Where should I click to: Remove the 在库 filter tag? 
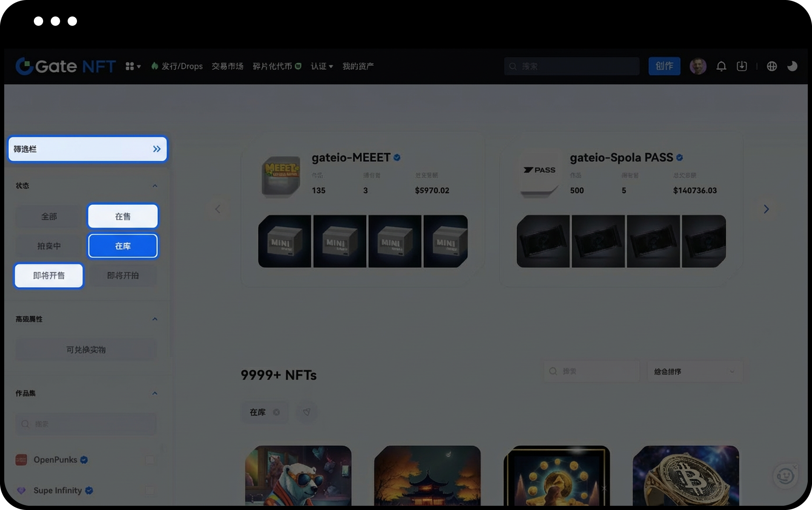tap(276, 412)
